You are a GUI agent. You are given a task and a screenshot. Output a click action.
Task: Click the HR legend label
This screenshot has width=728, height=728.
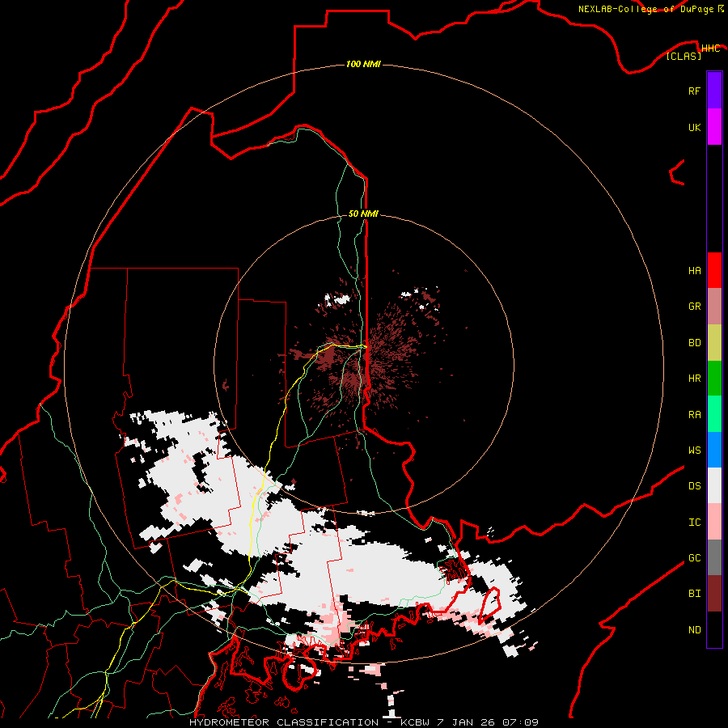(x=694, y=379)
